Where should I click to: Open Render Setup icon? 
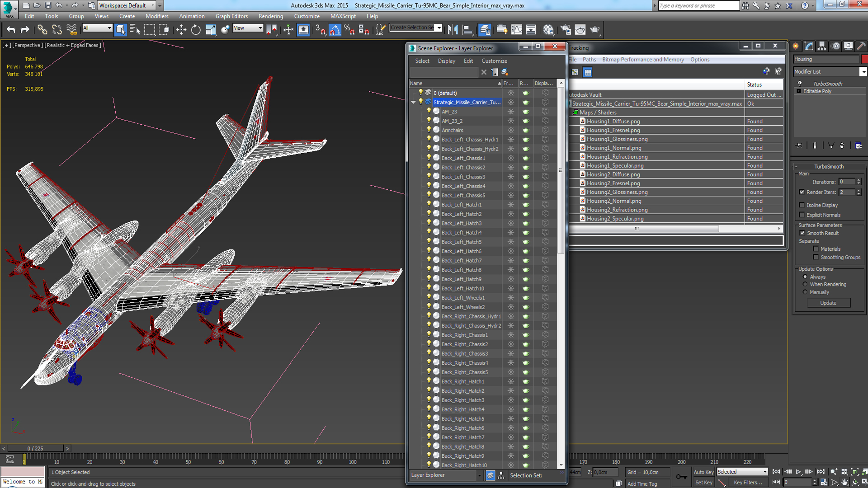566,30
